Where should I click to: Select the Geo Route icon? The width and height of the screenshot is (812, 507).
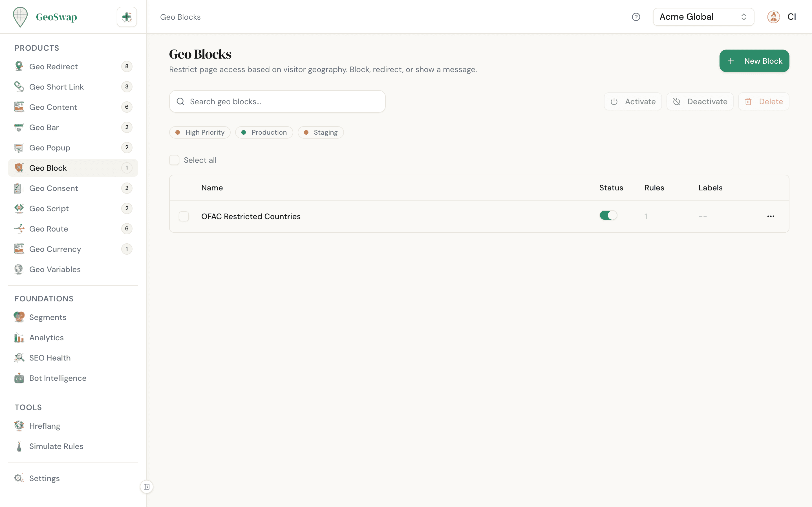click(19, 229)
